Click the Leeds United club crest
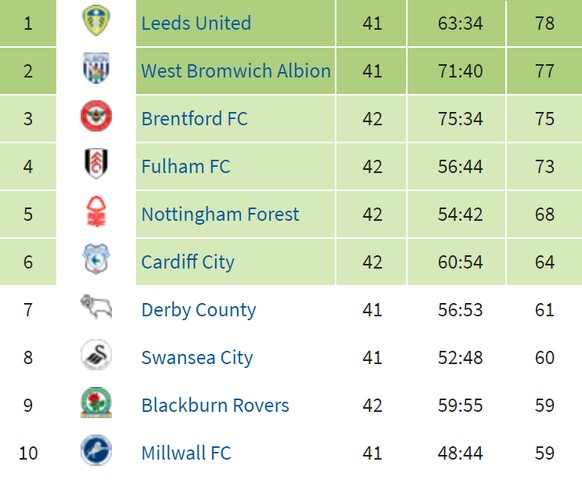Screen dimensions: 582x480 tap(96, 20)
